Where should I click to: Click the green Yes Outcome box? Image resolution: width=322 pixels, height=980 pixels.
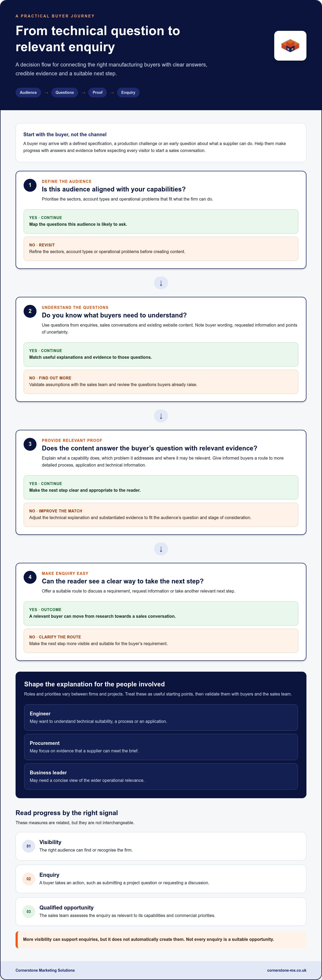(161, 613)
